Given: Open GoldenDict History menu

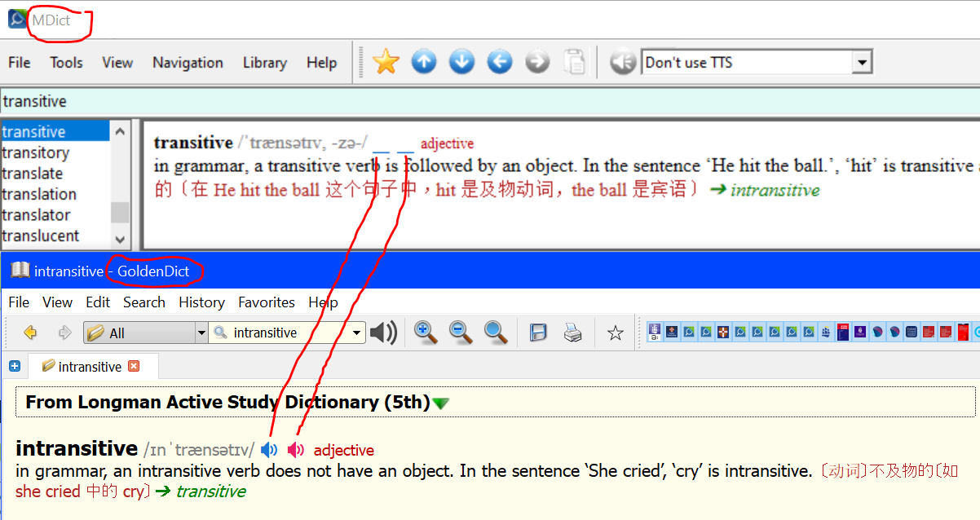Looking at the screenshot, I should [x=201, y=302].
